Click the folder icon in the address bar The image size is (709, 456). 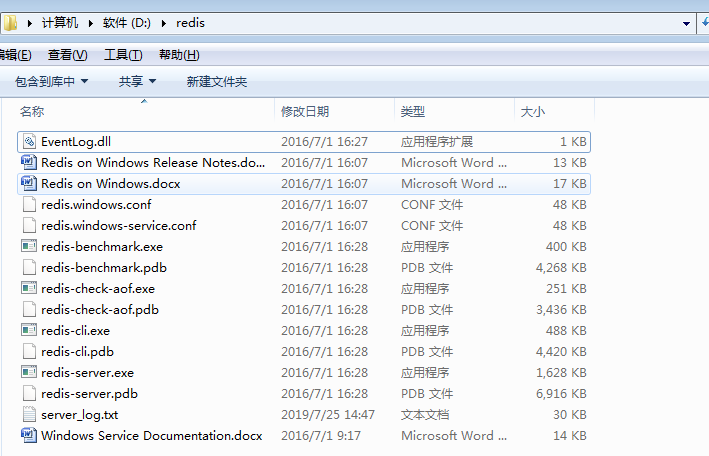tap(9, 23)
